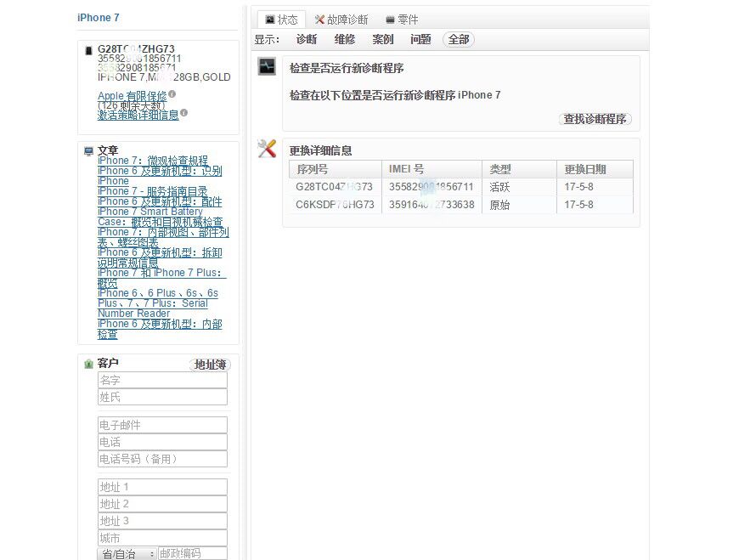The image size is (739, 560).
Task: Open the Apple 有限保修 warranty link
Action: tap(133, 96)
